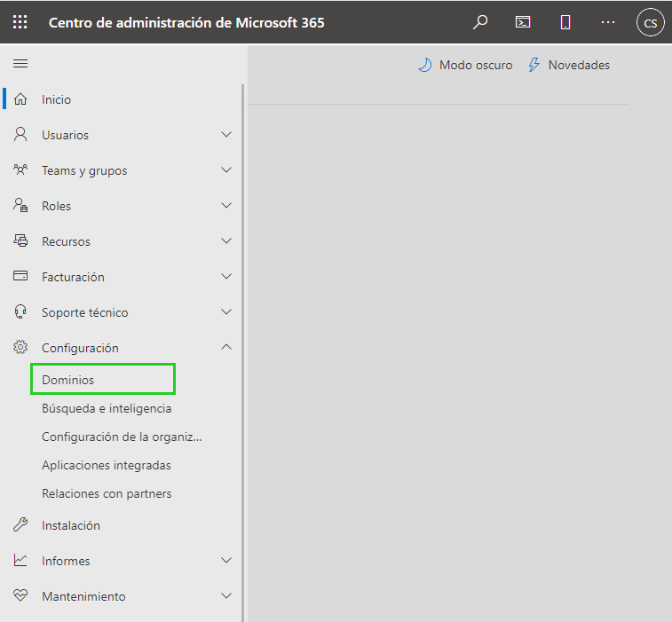Image resolution: width=672 pixels, height=622 pixels.
Task: Open Configuración de la organización
Action: [122, 437]
